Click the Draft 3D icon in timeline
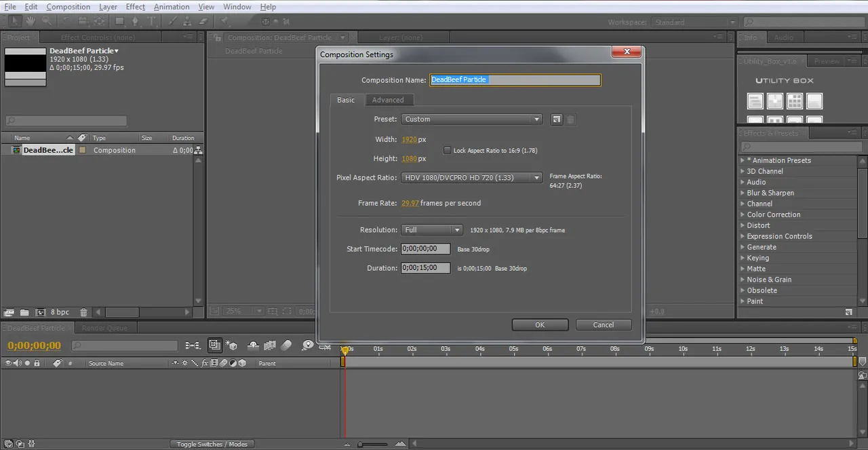Viewport: 868px width, 450px height. (232, 345)
